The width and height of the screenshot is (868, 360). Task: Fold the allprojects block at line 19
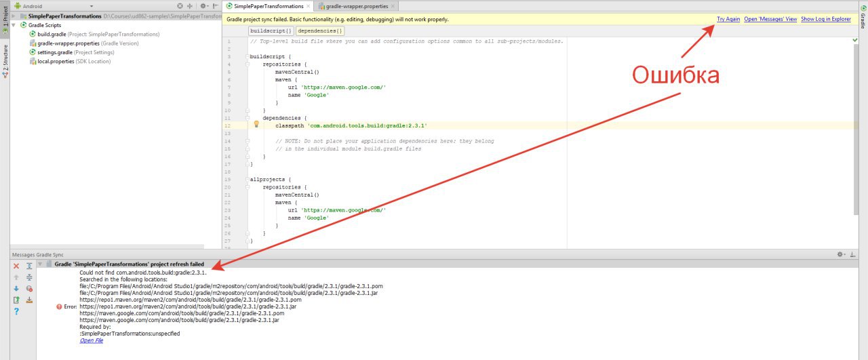coord(248,179)
